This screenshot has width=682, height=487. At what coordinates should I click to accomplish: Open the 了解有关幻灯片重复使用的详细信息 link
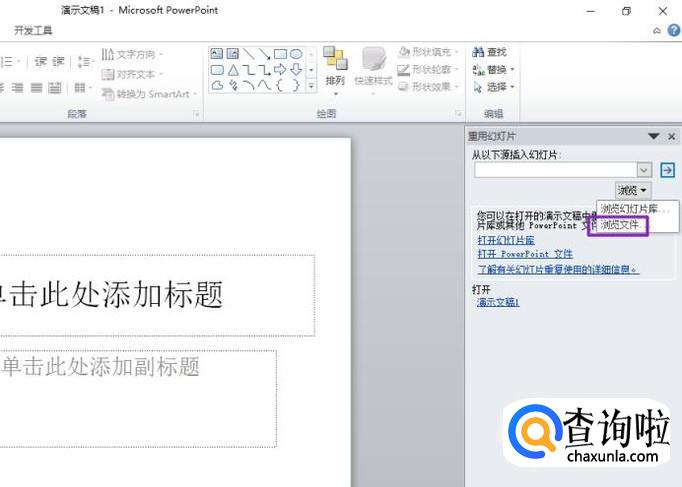(558, 270)
